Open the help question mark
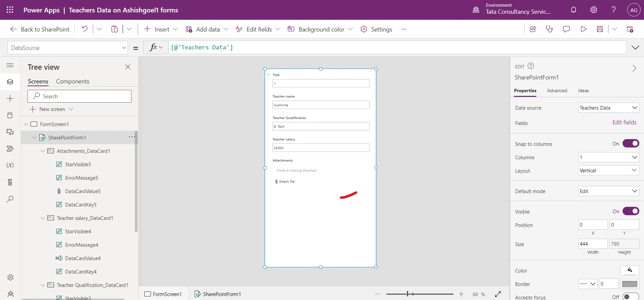This screenshot has width=644, height=300. tap(613, 10)
